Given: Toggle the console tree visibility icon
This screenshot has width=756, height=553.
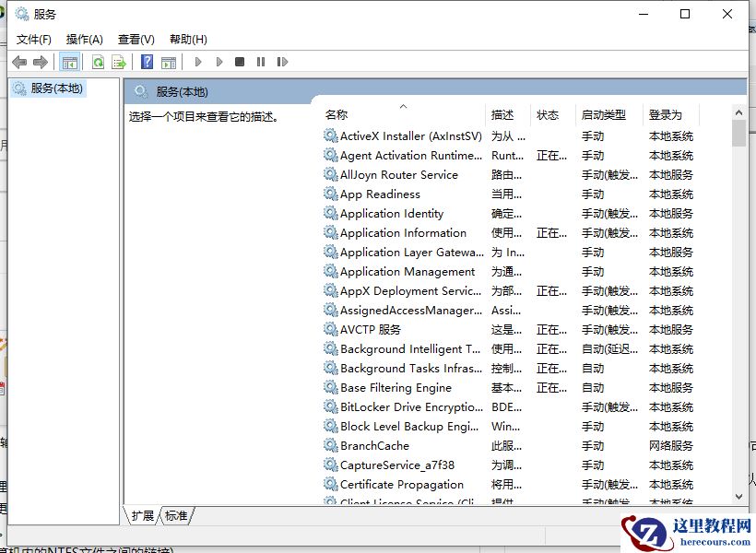Looking at the screenshot, I should pyautogui.click(x=70, y=62).
